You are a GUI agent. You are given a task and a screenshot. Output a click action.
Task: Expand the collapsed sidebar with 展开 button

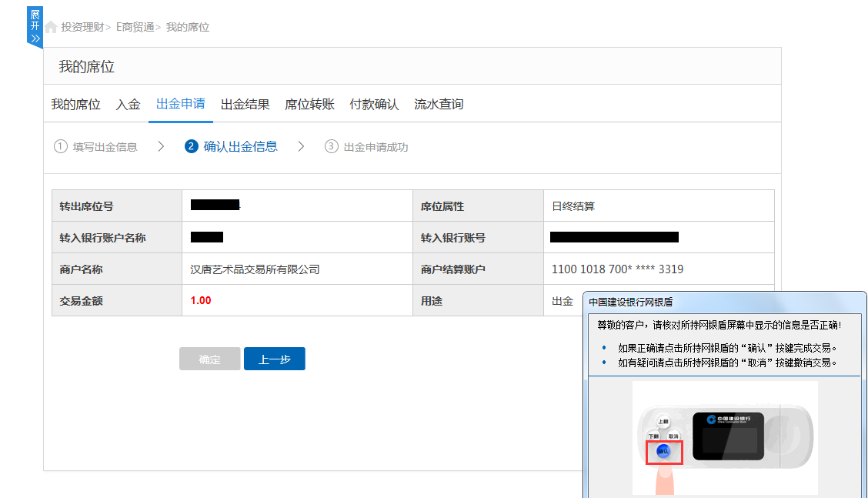(x=35, y=27)
